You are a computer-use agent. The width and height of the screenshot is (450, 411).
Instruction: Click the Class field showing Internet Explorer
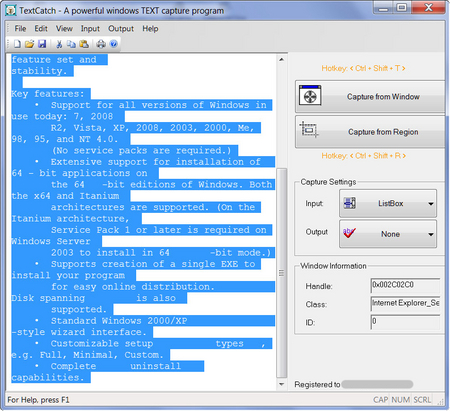pyautogui.click(x=405, y=304)
